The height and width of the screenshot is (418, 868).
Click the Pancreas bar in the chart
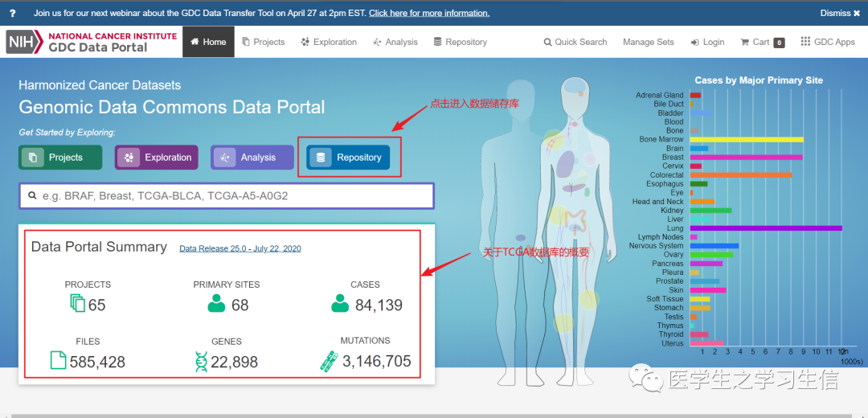point(706,264)
